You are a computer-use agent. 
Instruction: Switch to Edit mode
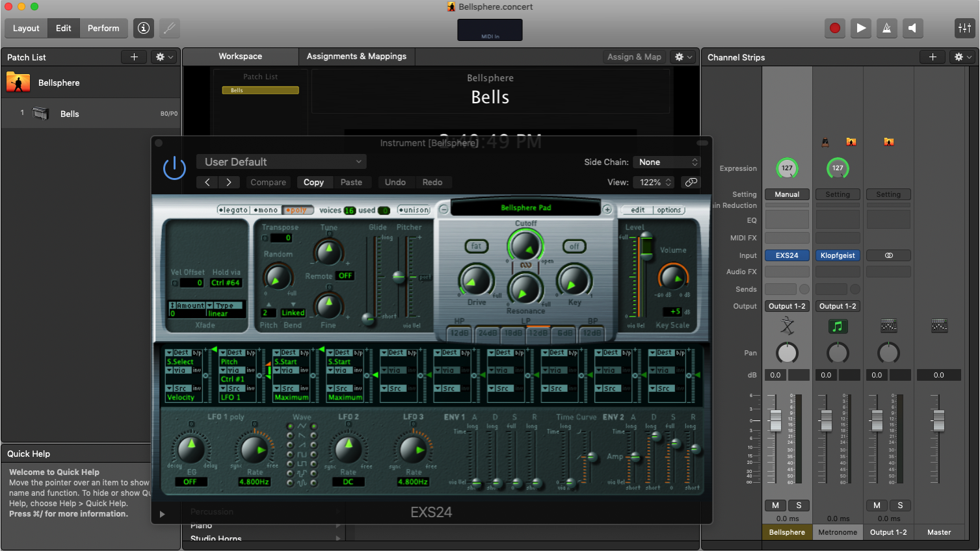click(63, 28)
